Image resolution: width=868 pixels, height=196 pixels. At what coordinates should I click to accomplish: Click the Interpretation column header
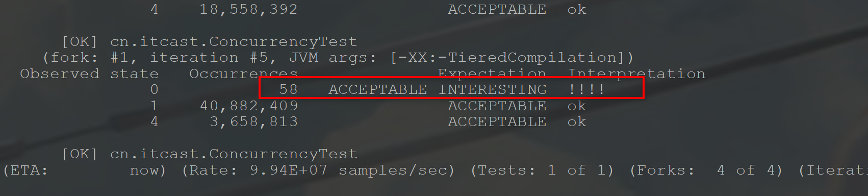(x=637, y=73)
